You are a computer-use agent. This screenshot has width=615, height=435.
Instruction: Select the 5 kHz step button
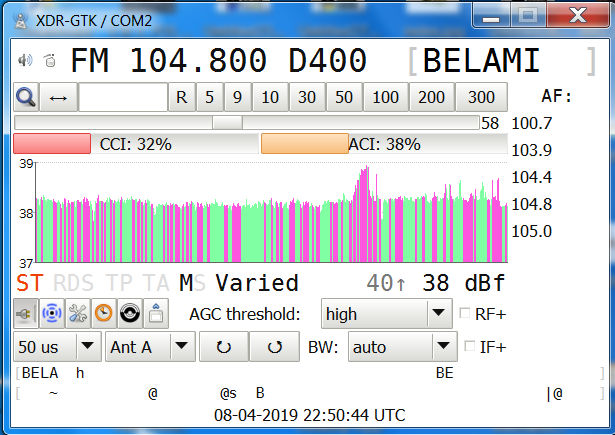click(209, 97)
